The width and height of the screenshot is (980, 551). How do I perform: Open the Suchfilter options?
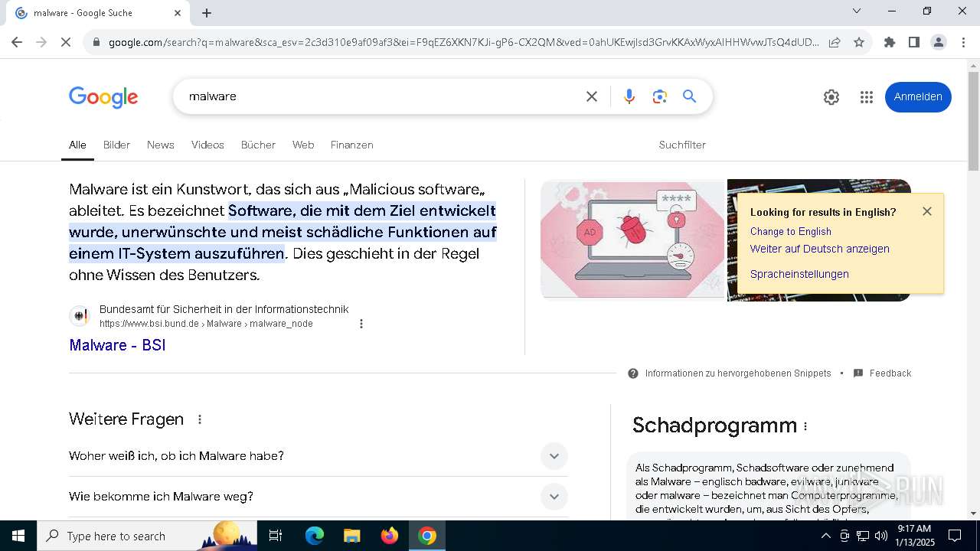(682, 145)
